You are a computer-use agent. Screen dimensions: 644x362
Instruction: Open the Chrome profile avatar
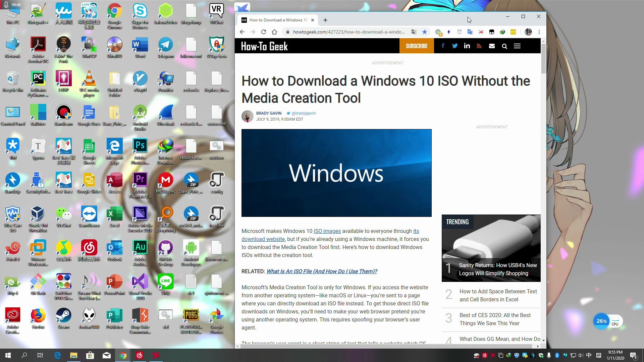[x=528, y=32]
